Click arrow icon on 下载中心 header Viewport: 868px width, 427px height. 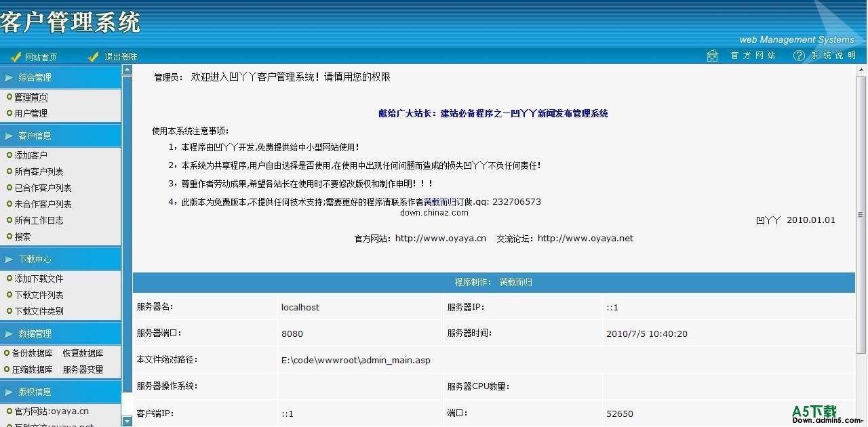click(9, 260)
